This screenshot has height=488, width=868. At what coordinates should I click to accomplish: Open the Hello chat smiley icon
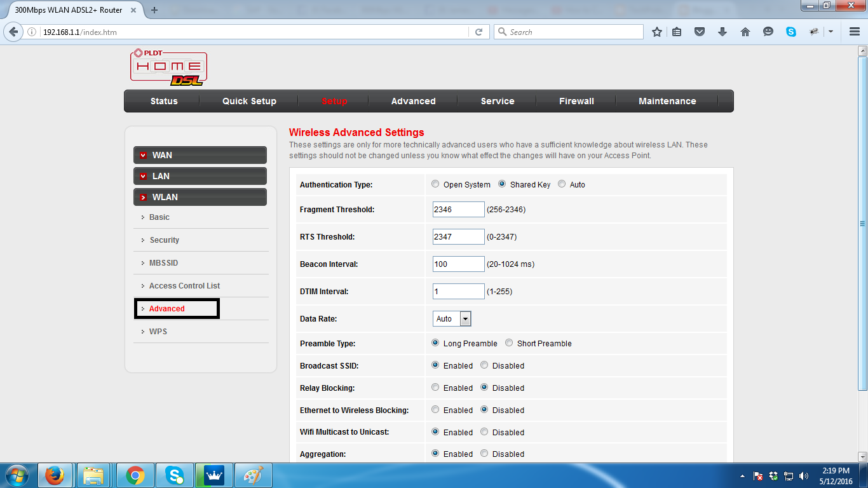click(x=768, y=32)
